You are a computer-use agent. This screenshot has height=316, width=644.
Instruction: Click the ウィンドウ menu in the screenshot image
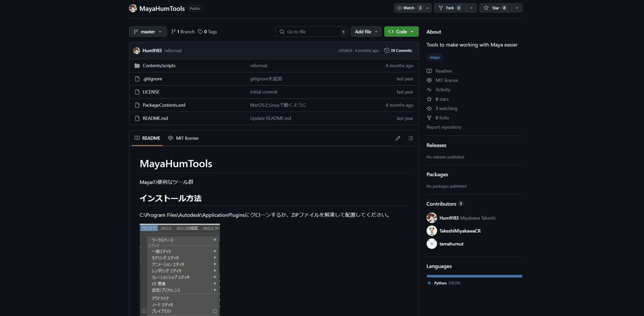tap(149, 228)
